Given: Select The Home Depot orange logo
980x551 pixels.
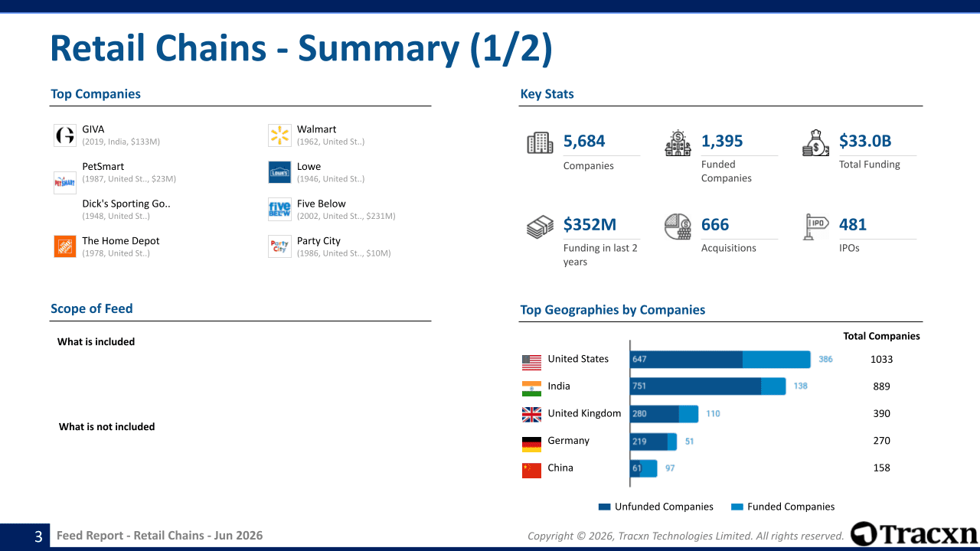Looking at the screenshot, I should point(65,246).
